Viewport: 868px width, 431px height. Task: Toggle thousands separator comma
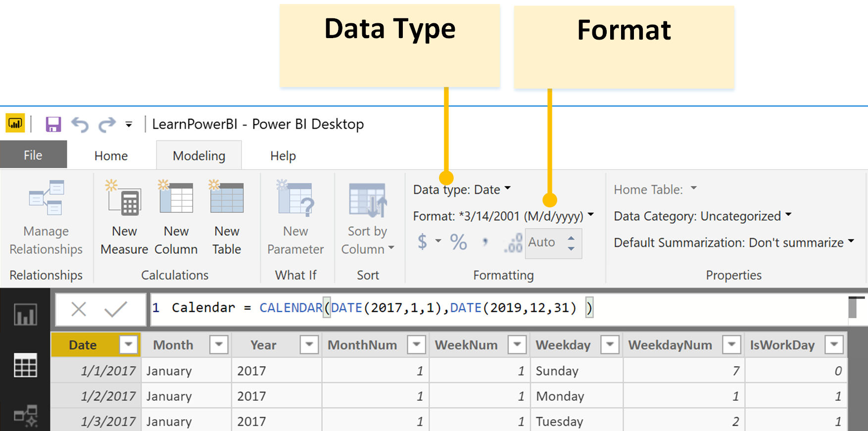[x=485, y=242]
